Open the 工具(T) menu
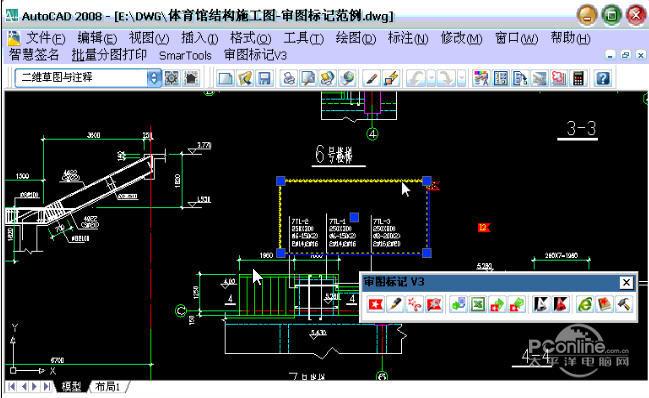The image size is (649, 398). point(303,38)
